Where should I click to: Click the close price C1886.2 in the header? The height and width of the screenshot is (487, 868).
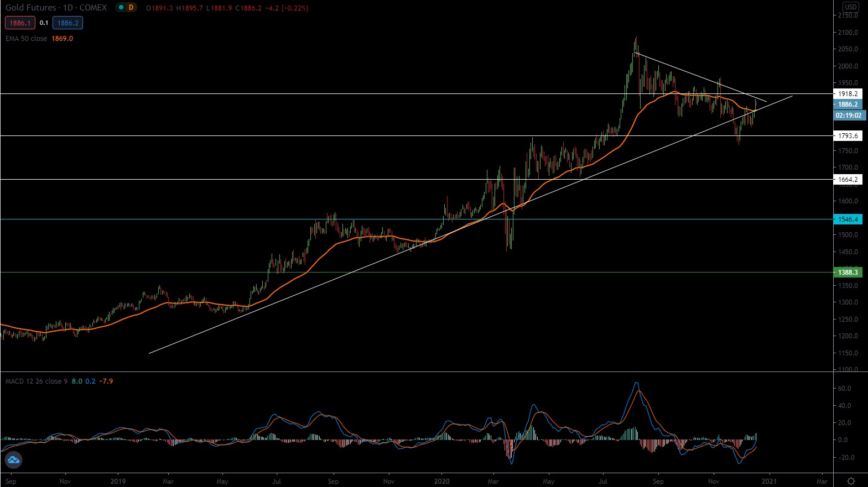tap(248, 8)
